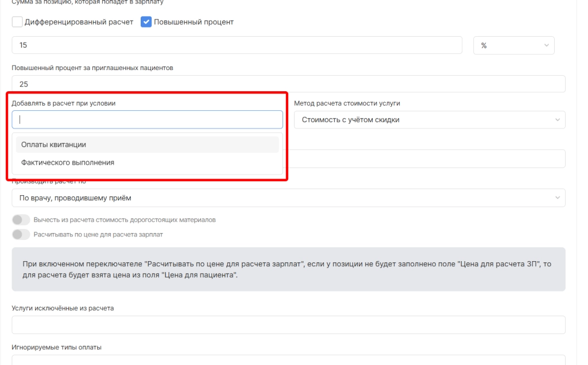Image resolution: width=588 pixels, height=365 pixels.
Task: Click the Услуги исключённые из расчета field
Action: 288,325
